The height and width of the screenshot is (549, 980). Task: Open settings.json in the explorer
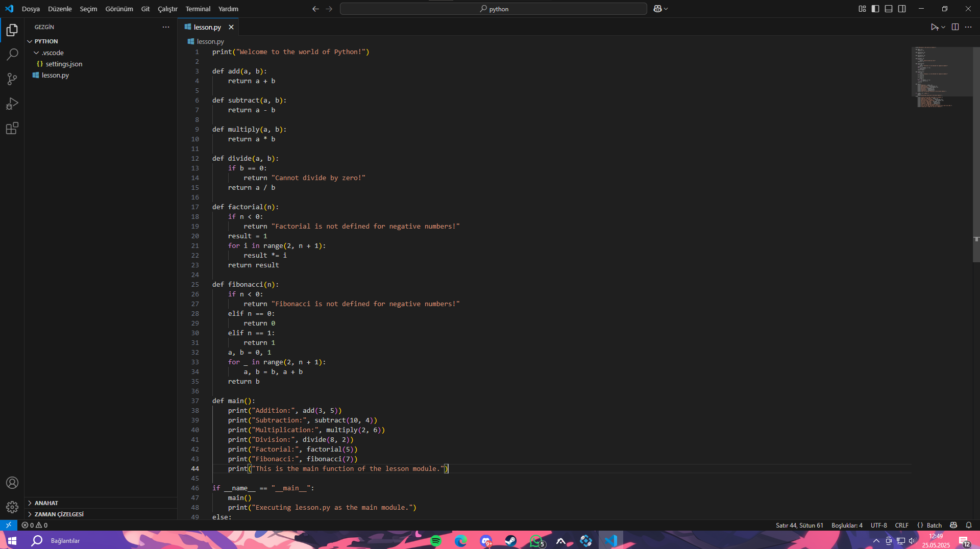64,64
